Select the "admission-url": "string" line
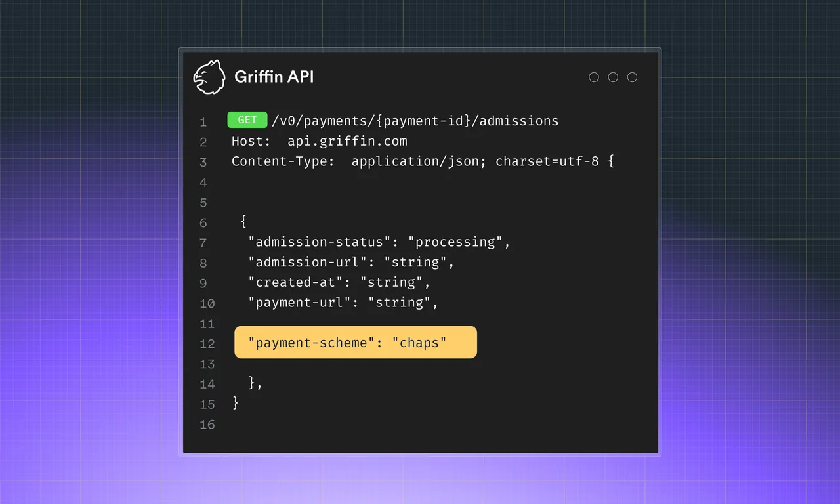 tap(351, 262)
